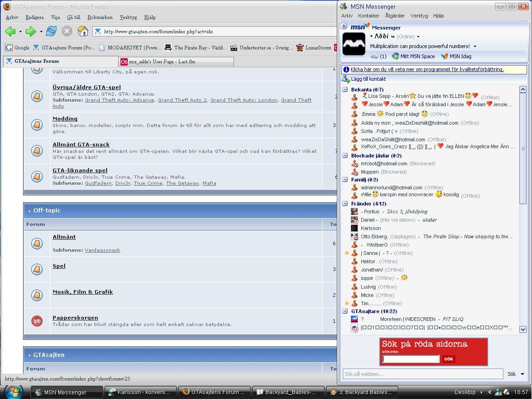Click the stop loading button
The image size is (532, 399).
pyautogui.click(x=67, y=31)
